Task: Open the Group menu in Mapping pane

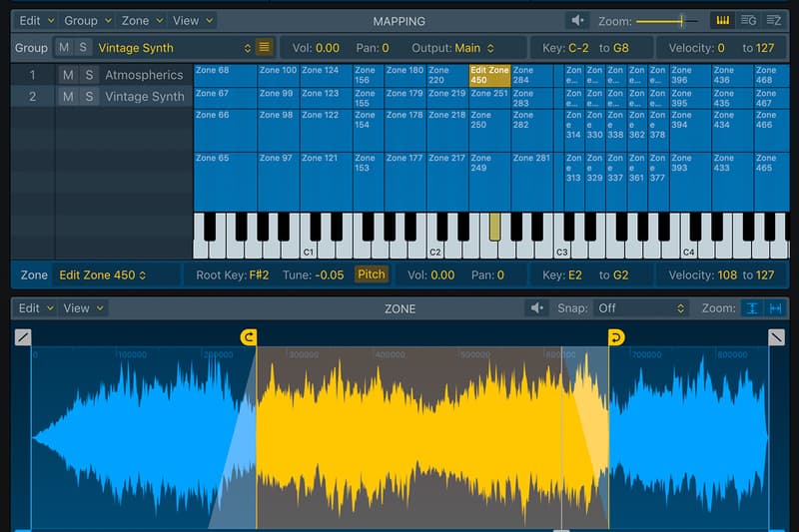Action: click(86, 20)
